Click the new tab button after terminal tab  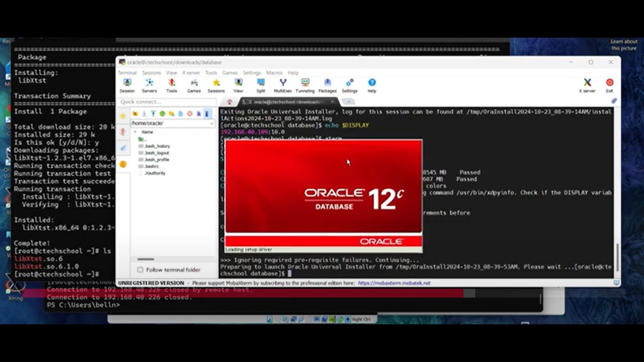[348, 102]
